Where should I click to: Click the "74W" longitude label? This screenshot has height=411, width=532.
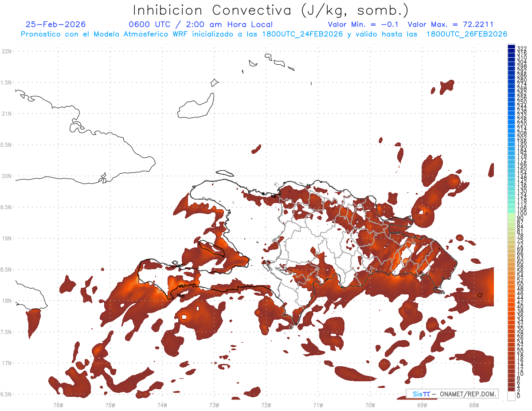[x=162, y=405]
